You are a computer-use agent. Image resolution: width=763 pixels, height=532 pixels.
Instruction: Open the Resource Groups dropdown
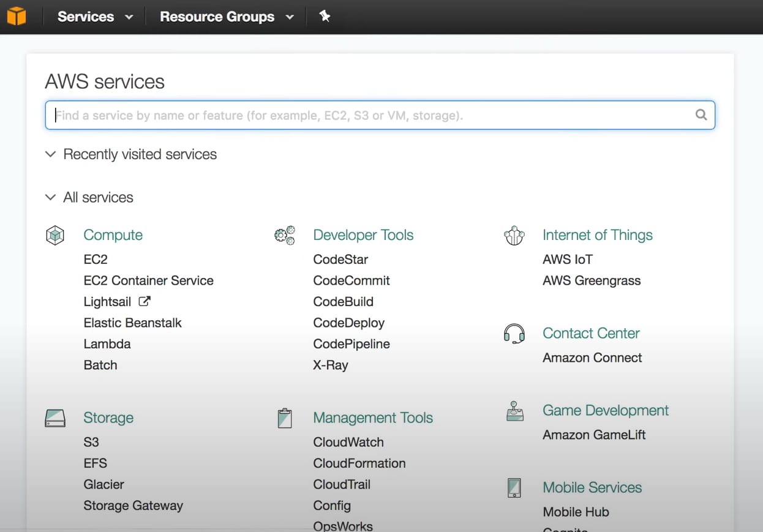(227, 17)
